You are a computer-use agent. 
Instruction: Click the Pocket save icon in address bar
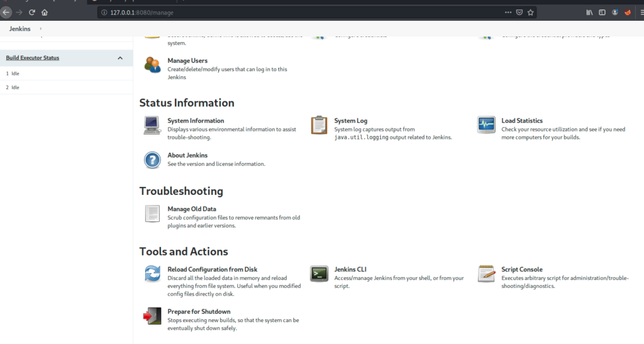point(519,13)
